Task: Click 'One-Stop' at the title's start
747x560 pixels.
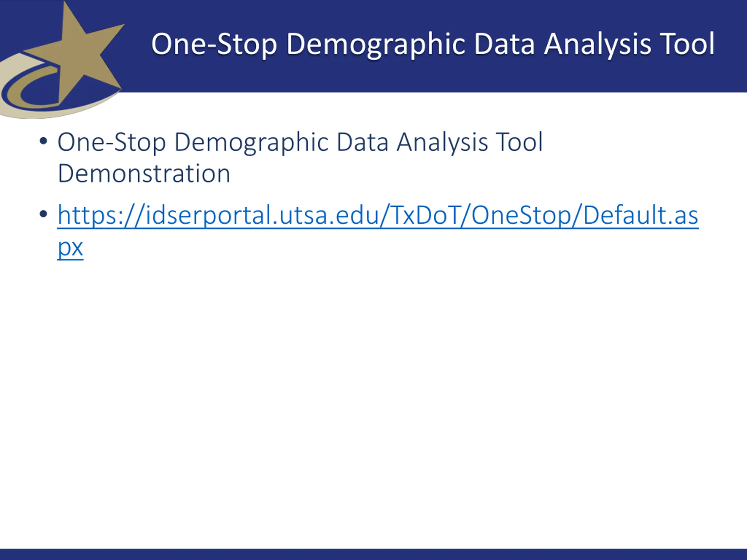Action: [214, 44]
